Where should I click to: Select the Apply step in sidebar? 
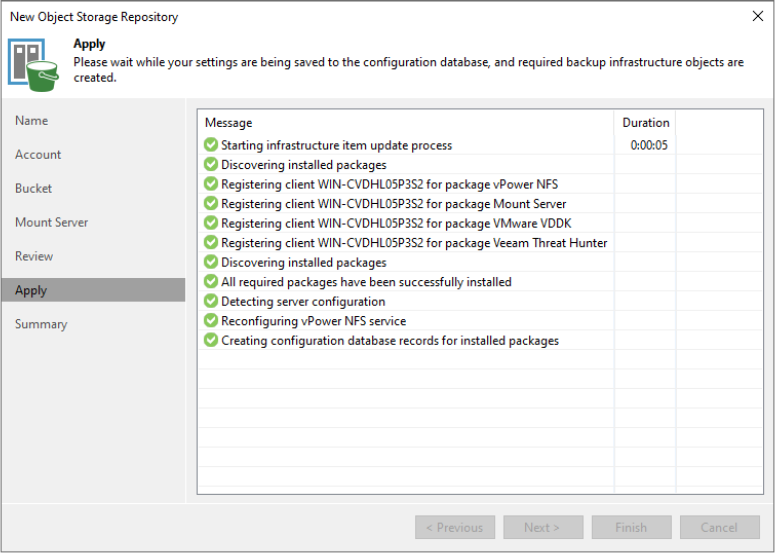tap(93, 290)
